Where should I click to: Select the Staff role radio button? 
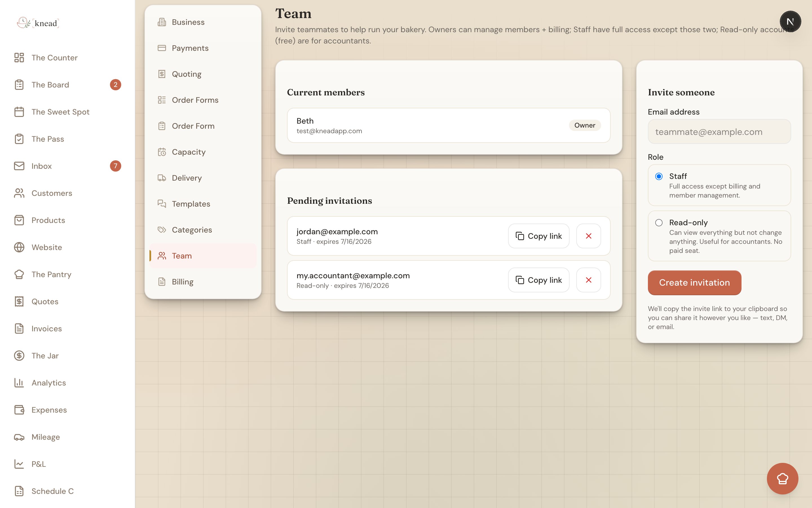point(659,176)
